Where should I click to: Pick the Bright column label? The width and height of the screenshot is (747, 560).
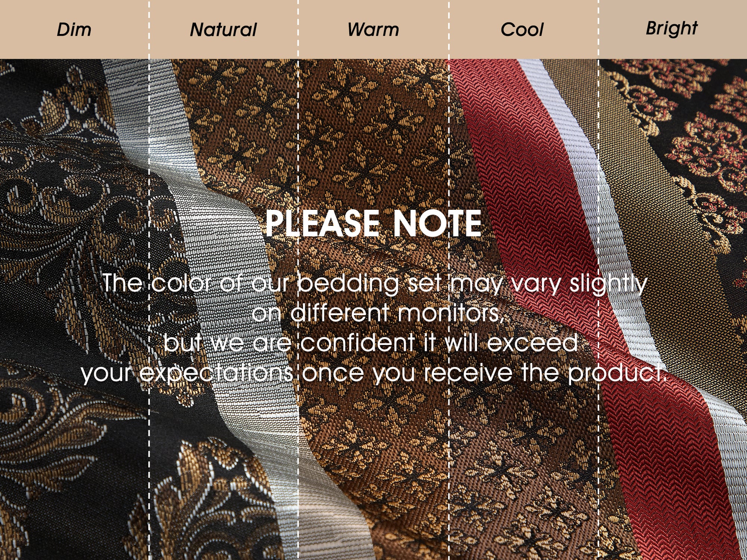[x=672, y=28]
